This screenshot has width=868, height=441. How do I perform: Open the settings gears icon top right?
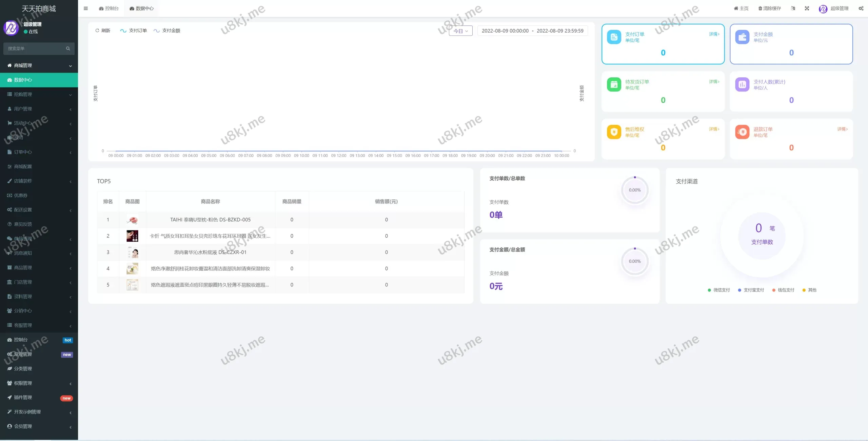point(861,8)
